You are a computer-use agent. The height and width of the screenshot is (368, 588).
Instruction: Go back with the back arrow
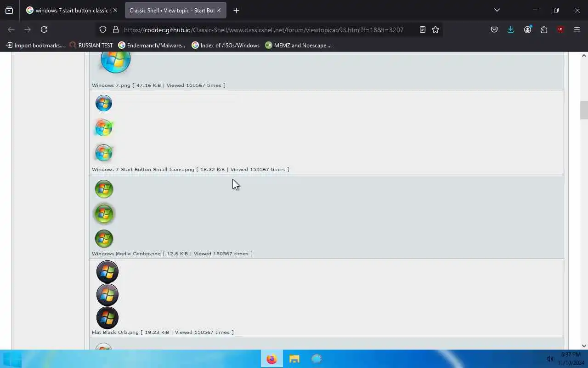click(11, 29)
